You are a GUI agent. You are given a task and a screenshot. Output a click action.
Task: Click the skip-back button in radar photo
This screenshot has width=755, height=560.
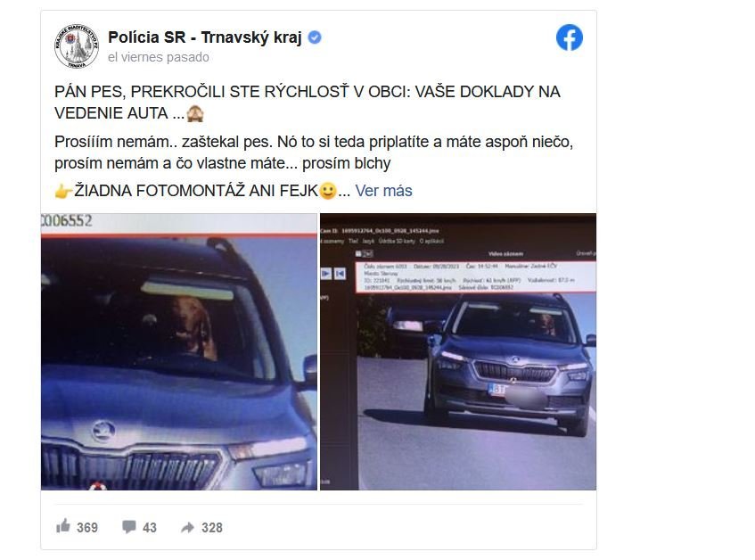pos(340,274)
